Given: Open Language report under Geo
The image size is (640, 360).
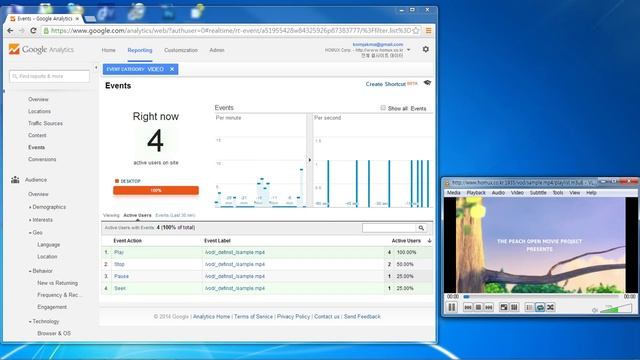Looking at the screenshot, I should coord(49,245).
